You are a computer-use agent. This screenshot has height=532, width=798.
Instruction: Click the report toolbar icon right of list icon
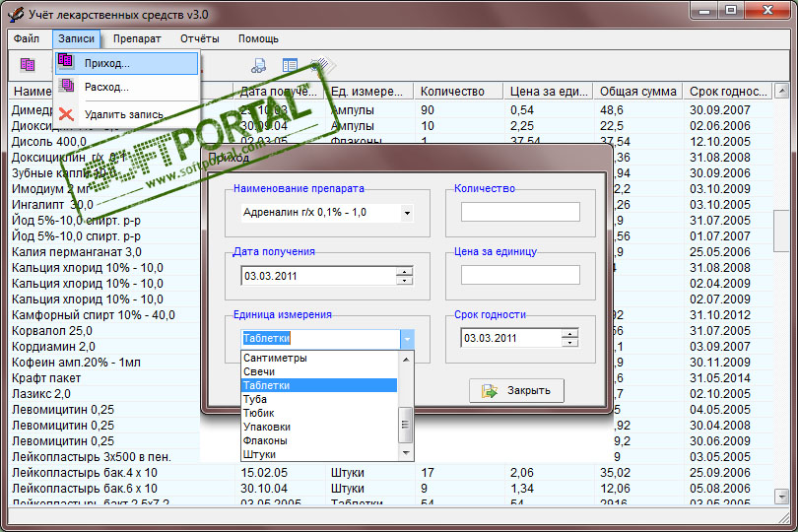pyautogui.click(x=321, y=65)
